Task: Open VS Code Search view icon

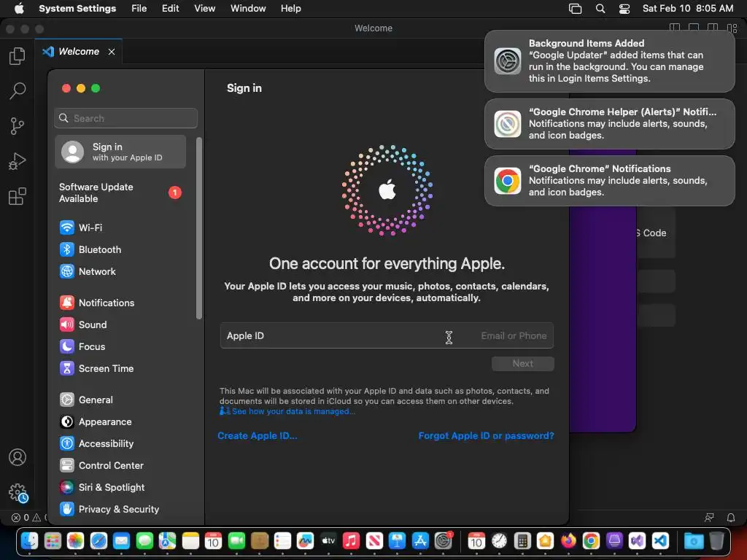Action: pos(18,90)
